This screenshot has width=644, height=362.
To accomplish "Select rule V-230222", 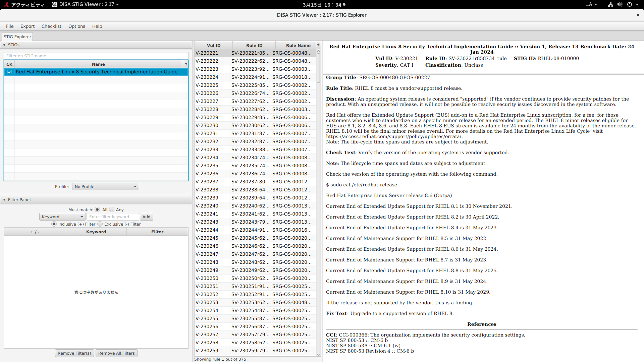I will pyautogui.click(x=255, y=61).
